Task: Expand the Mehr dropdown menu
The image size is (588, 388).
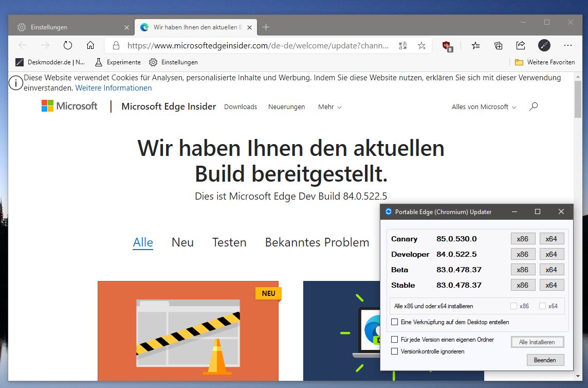Action: coord(329,107)
